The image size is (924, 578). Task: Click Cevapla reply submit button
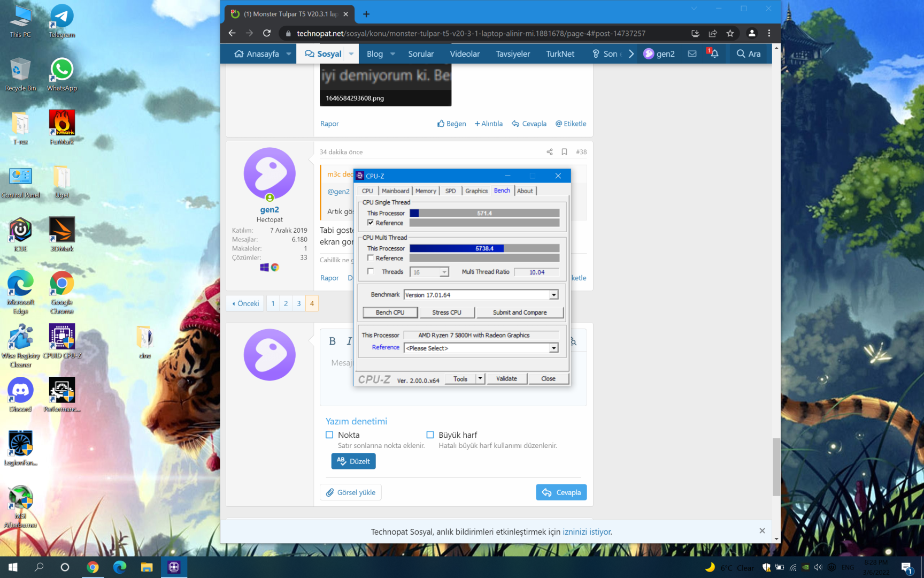click(561, 492)
